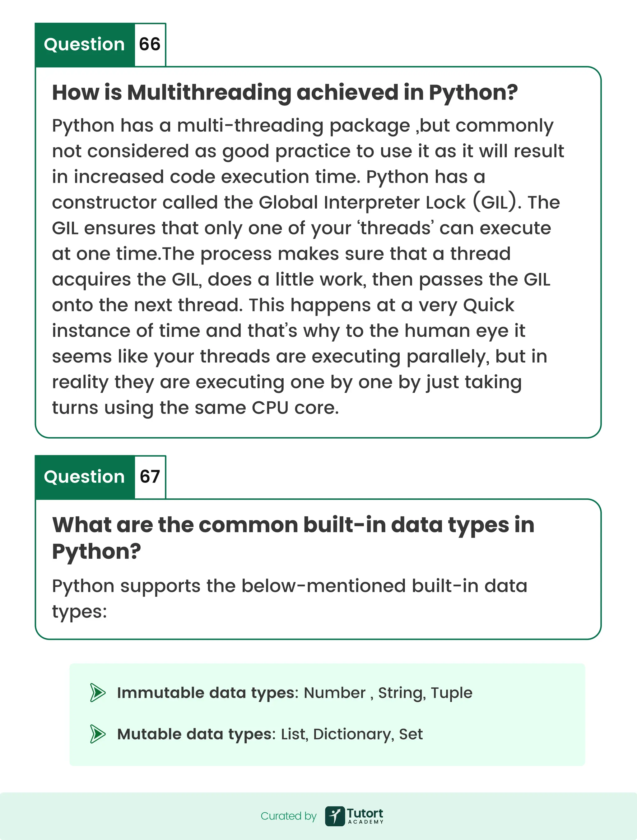Click the text List, Dictionary, Set
Image resolution: width=637 pixels, height=840 pixels.
pos(352,734)
